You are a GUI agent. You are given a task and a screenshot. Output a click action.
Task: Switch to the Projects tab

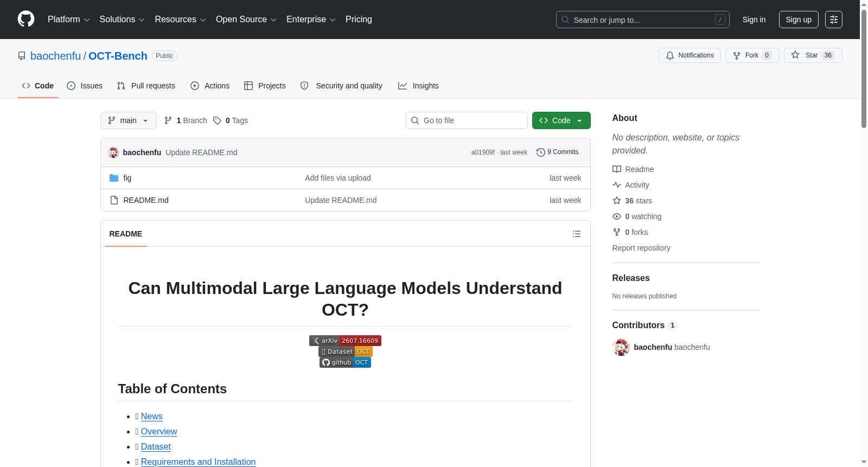(x=265, y=86)
